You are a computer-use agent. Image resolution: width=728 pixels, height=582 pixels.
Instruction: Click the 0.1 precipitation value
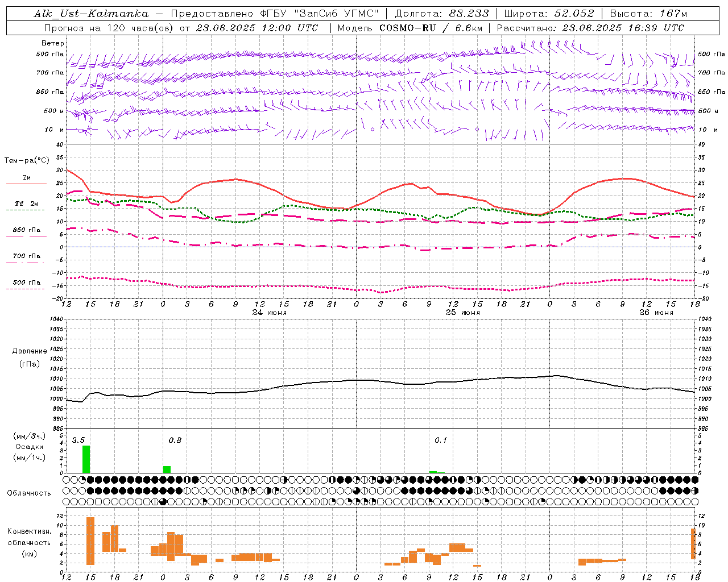click(441, 440)
